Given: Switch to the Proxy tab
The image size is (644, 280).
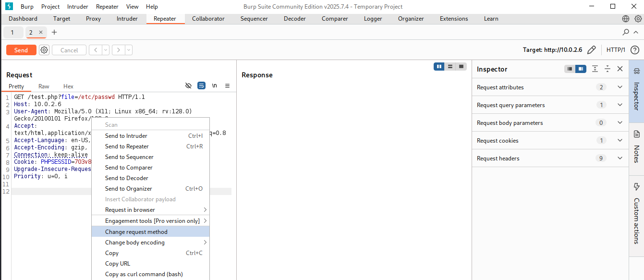Looking at the screenshot, I should click(93, 19).
